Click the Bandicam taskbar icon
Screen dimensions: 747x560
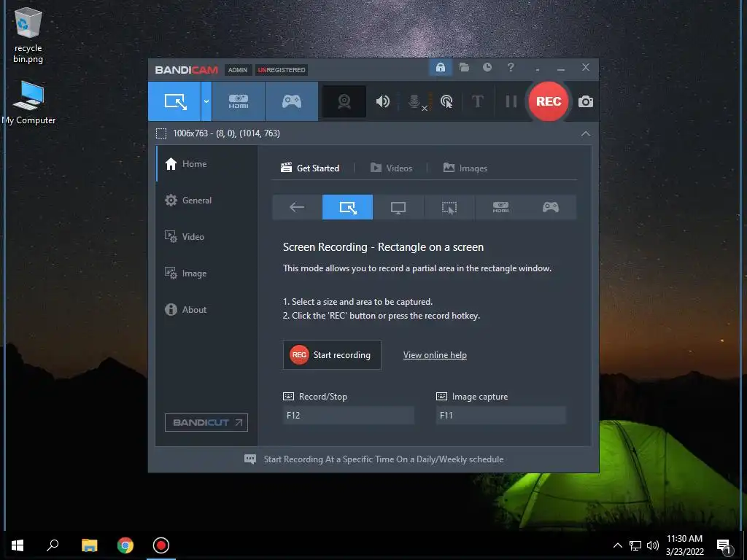pos(161,545)
